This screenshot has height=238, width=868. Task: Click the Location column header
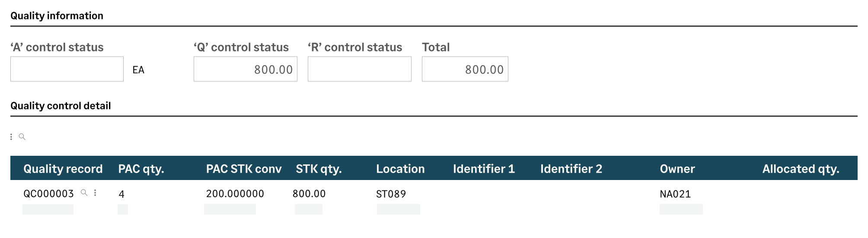coord(401,169)
